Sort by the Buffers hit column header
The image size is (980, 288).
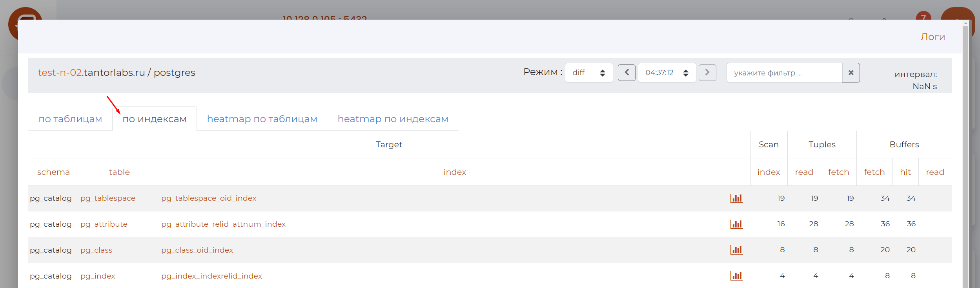click(905, 172)
